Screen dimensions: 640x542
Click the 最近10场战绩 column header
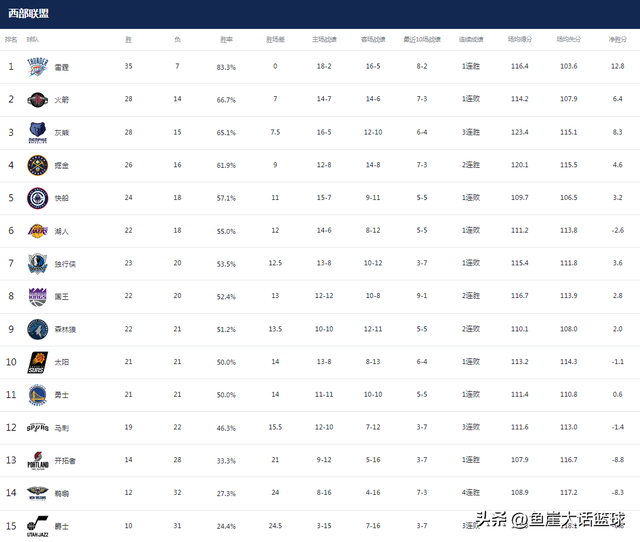tap(422, 40)
